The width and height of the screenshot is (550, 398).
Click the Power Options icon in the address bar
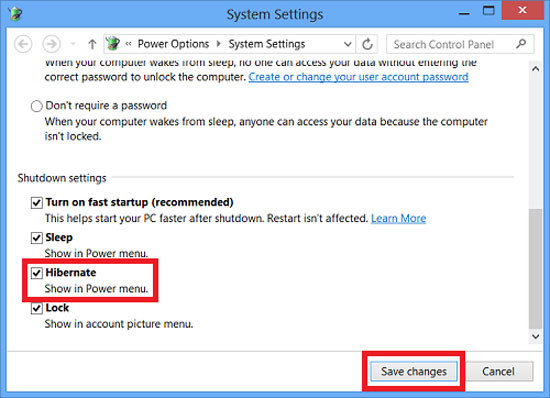[x=113, y=44]
